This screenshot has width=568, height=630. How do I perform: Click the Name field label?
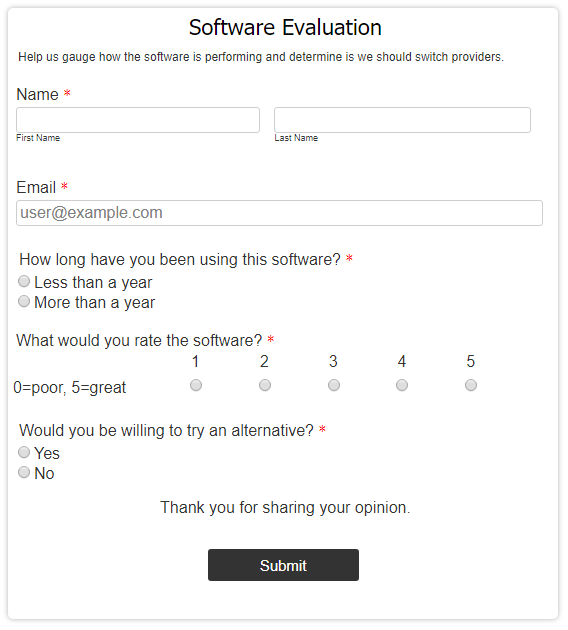(x=37, y=95)
